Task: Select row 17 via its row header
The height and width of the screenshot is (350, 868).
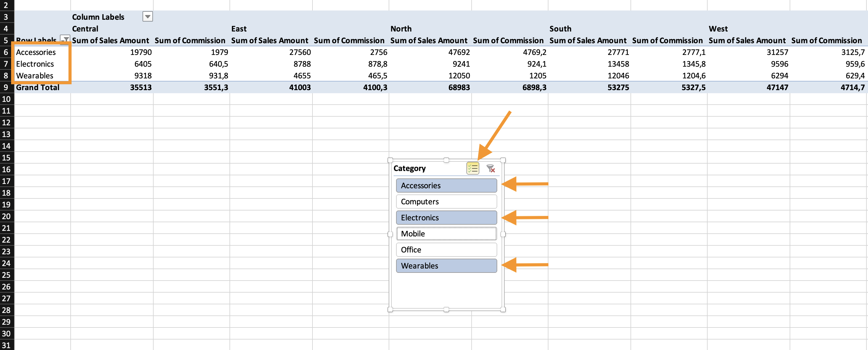Action: [x=6, y=181]
